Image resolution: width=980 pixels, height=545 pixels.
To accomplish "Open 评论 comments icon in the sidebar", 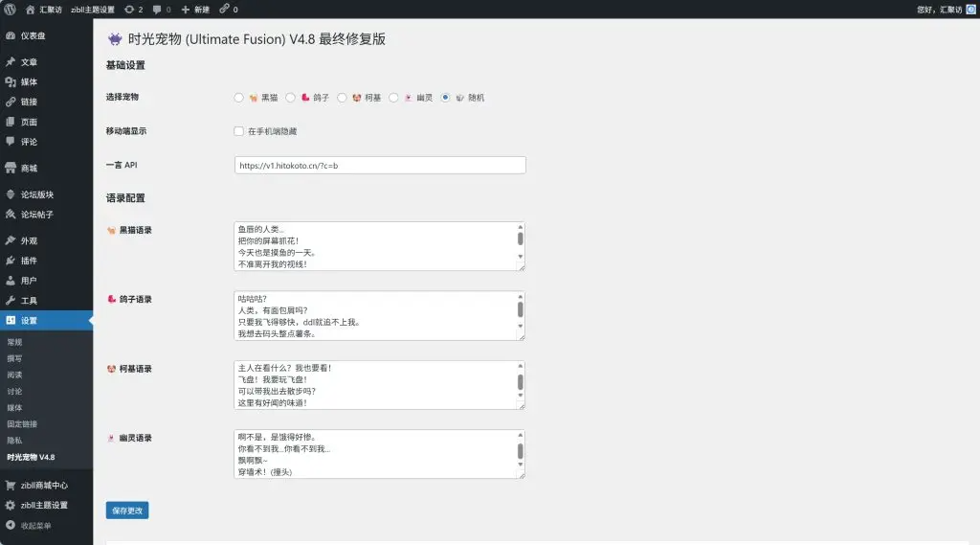I will pyautogui.click(x=11, y=142).
